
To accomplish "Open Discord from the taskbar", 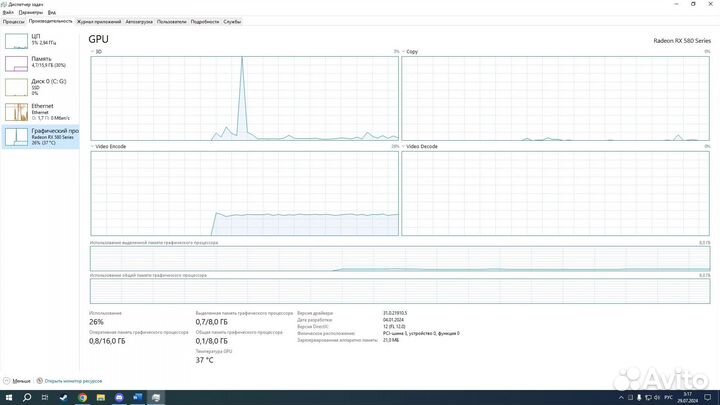I will pos(120,397).
